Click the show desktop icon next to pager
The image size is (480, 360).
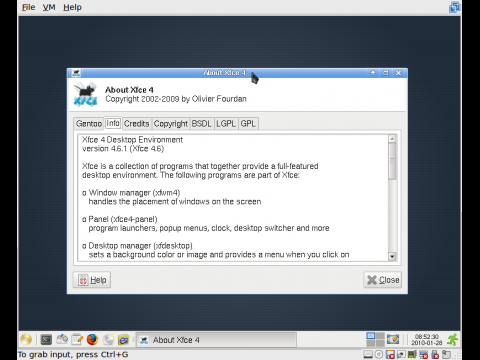[393, 339]
